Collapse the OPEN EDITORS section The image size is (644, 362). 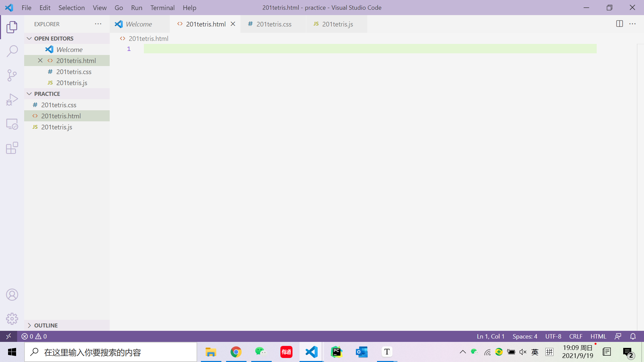click(54, 39)
